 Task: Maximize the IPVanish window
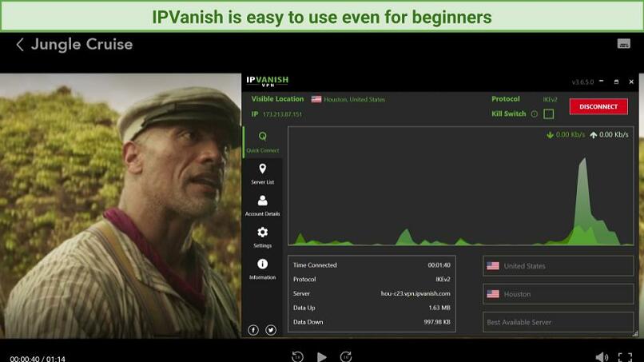616,82
